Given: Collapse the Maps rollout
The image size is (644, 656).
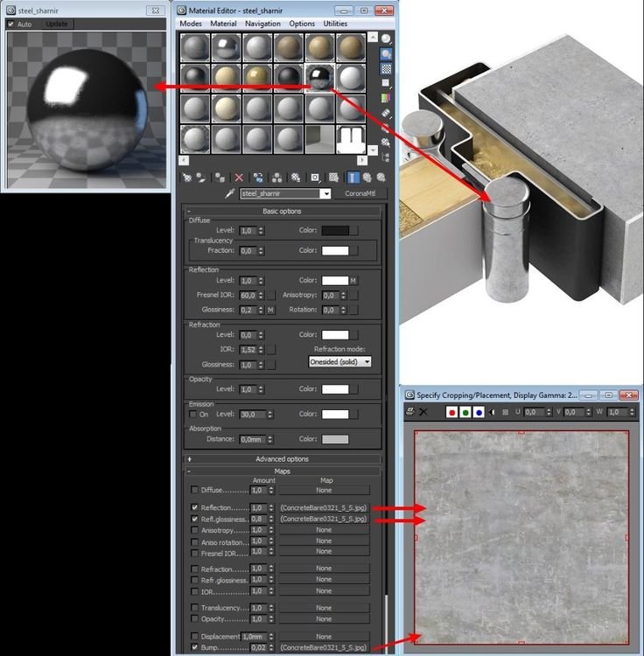Looking at the screenshot, I should tap(282, 471).
